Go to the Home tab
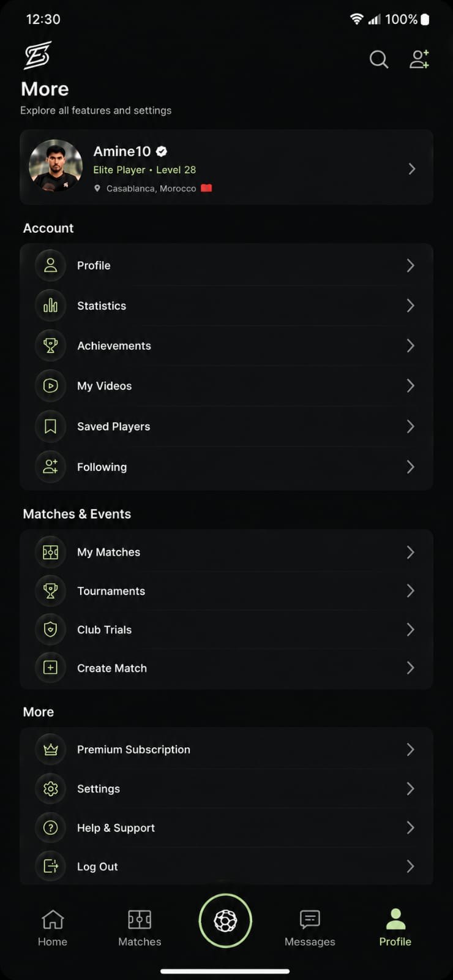Screen dimensions: 453x980 coord(53,928)
